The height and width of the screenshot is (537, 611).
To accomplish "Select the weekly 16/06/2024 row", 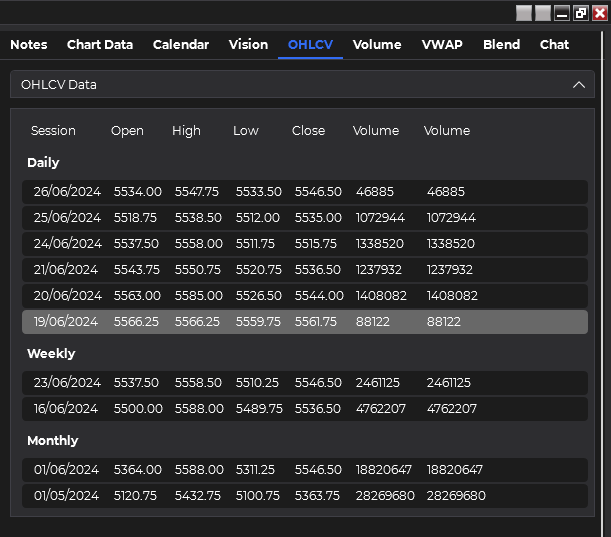I will point(304,408).
